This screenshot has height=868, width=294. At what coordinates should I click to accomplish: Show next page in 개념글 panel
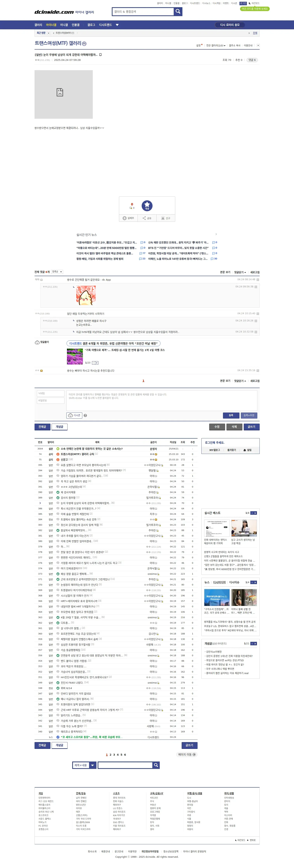click(x=255, y=644)
